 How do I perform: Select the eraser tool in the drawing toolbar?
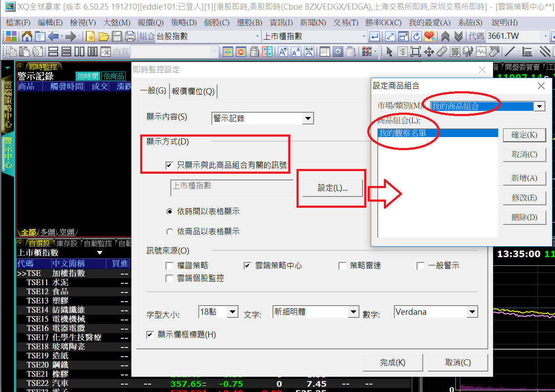pos(441,52)
